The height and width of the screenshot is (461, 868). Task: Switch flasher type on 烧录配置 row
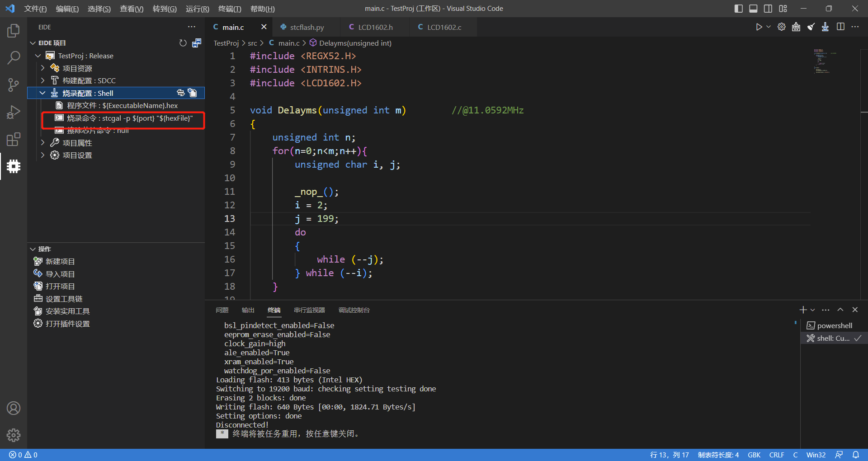(x=180, y=93)
